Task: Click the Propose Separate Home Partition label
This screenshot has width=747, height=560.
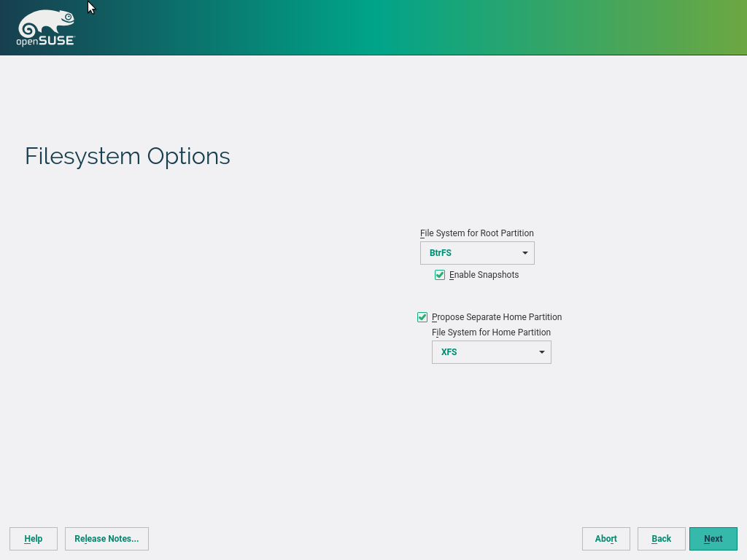Action: coord(497,317)
